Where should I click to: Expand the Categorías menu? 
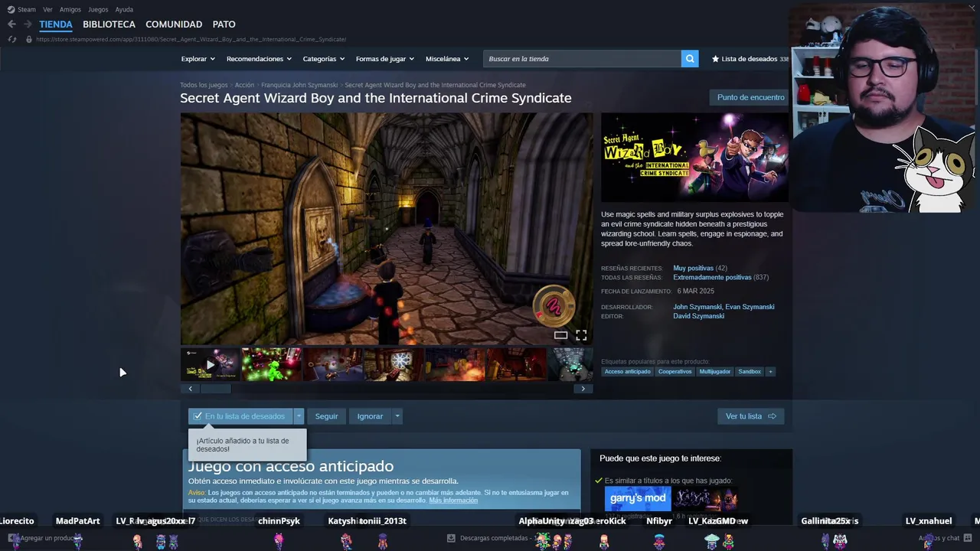point(323,59)
